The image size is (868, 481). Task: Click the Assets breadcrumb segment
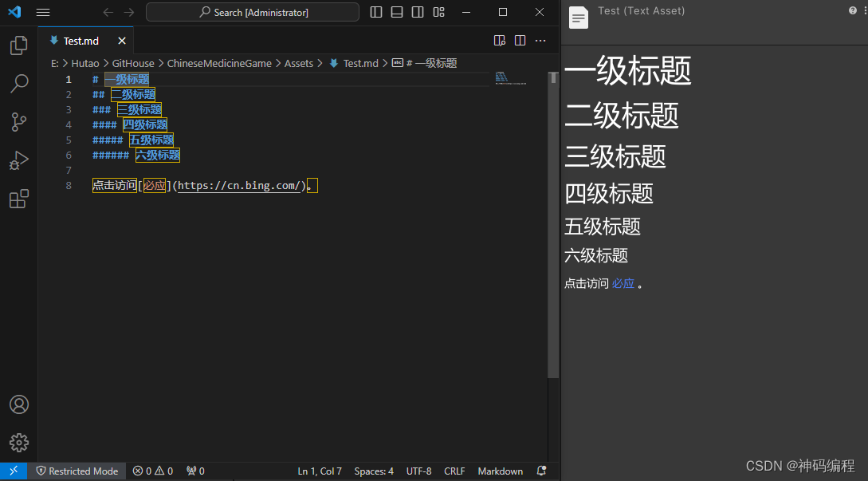coord(298,63)
